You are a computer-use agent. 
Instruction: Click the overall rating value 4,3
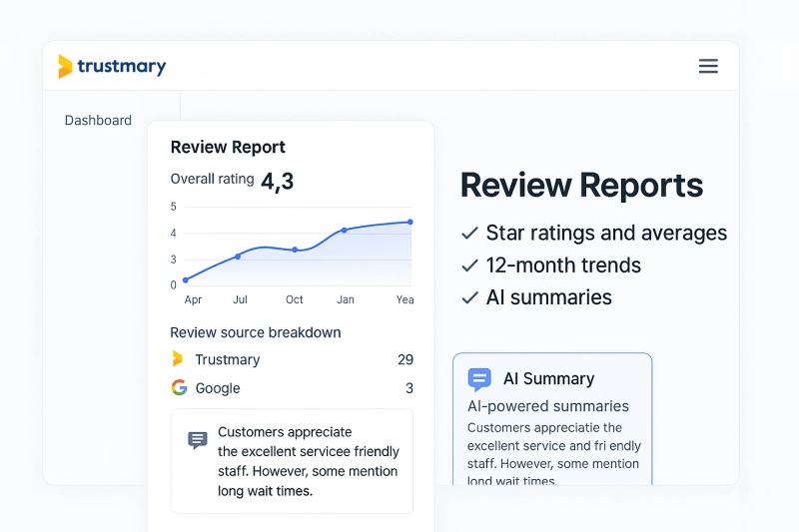coord(277,181)
